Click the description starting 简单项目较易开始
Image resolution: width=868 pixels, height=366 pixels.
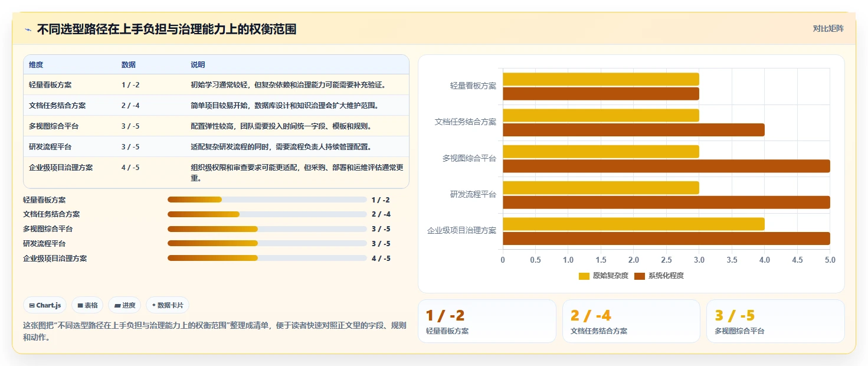[x=284, y=106]
